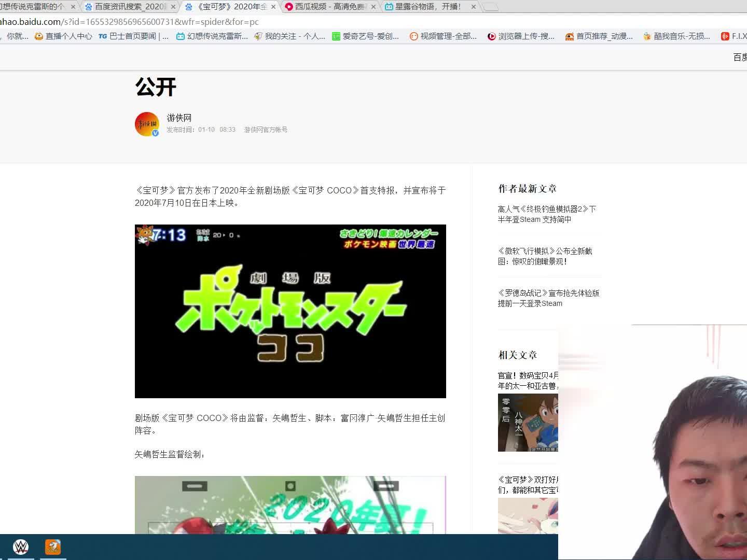Click the 相关文章 heading
The height and width of the screenshot is (560, 747).
(518, 355)
